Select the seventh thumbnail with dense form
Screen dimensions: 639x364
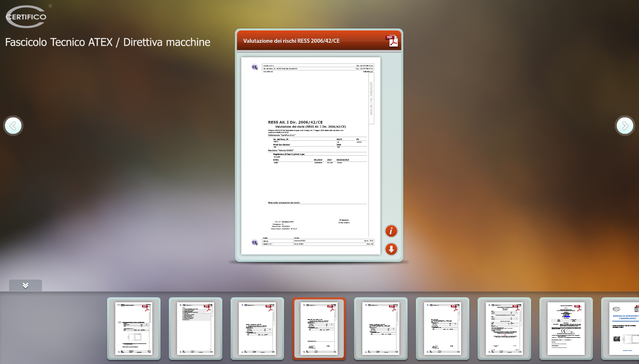point(504,329)
